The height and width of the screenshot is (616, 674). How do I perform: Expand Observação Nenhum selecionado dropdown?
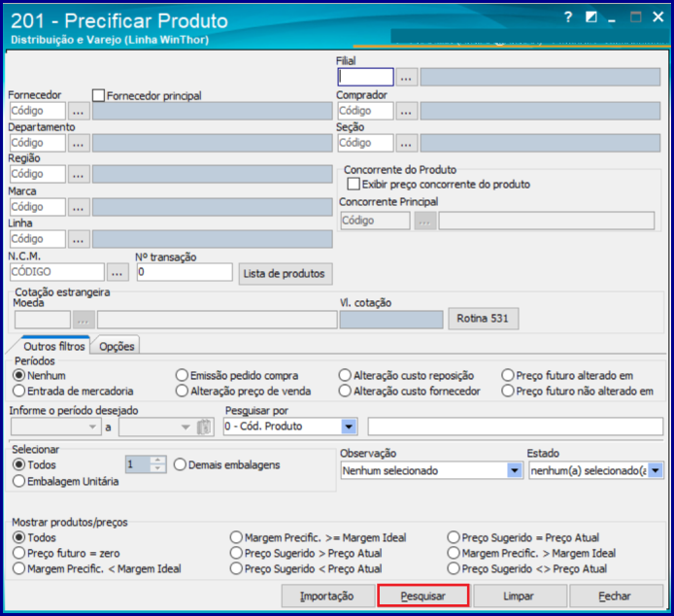(x=514, y=470)
